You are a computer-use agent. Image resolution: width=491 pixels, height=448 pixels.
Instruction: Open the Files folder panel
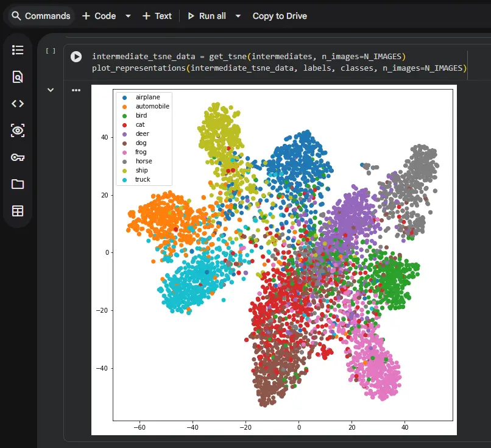click(x=18, y=184)
